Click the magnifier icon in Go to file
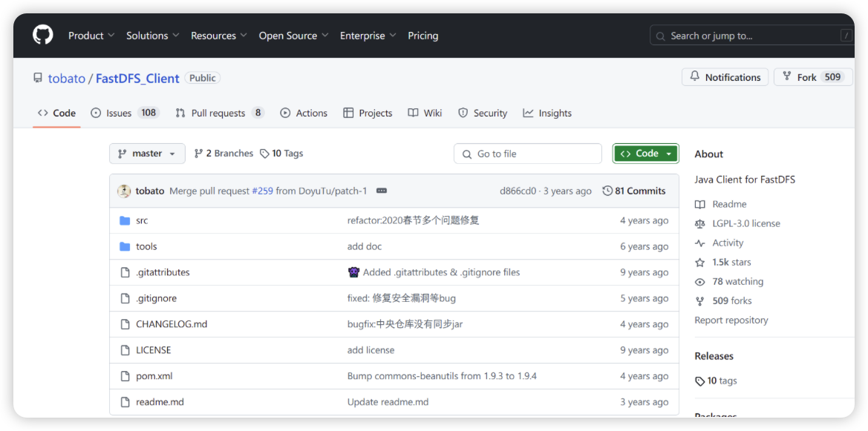The image size is (868, 431). (467, 154)
